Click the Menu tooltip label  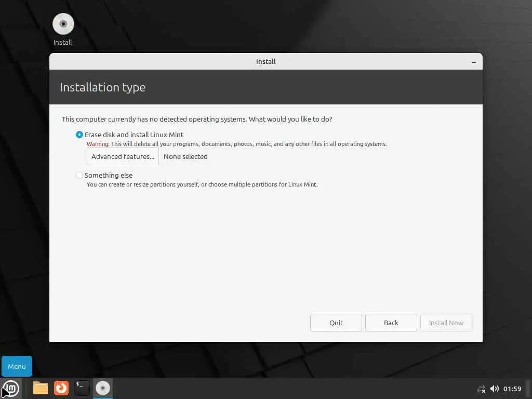(17, 366)
